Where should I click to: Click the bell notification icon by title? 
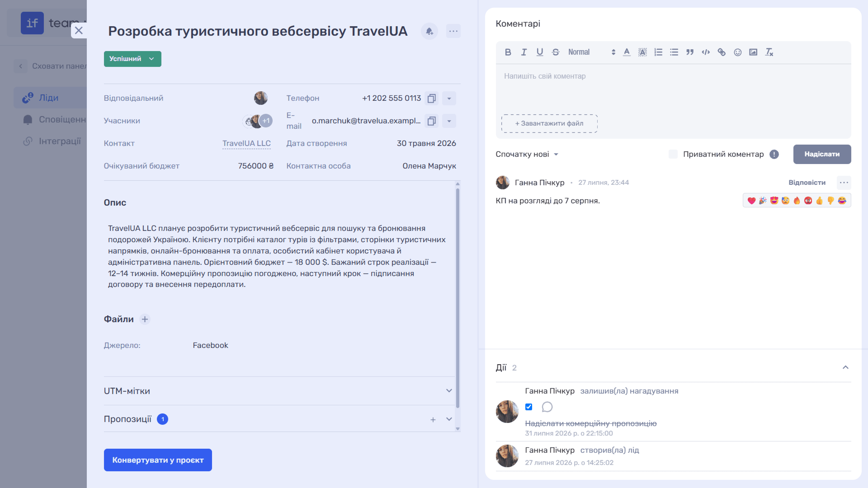pos(429,31)
